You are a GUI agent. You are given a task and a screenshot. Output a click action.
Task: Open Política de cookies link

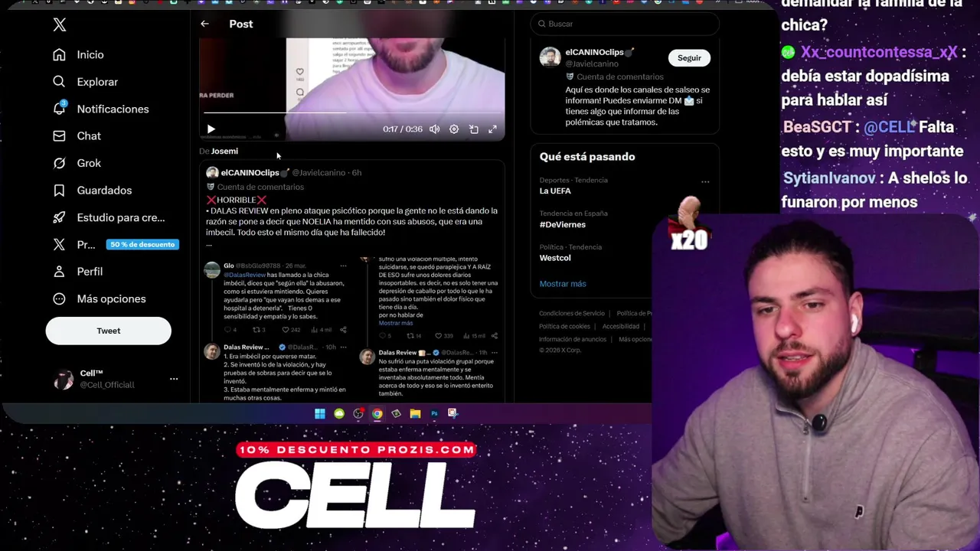565,327
